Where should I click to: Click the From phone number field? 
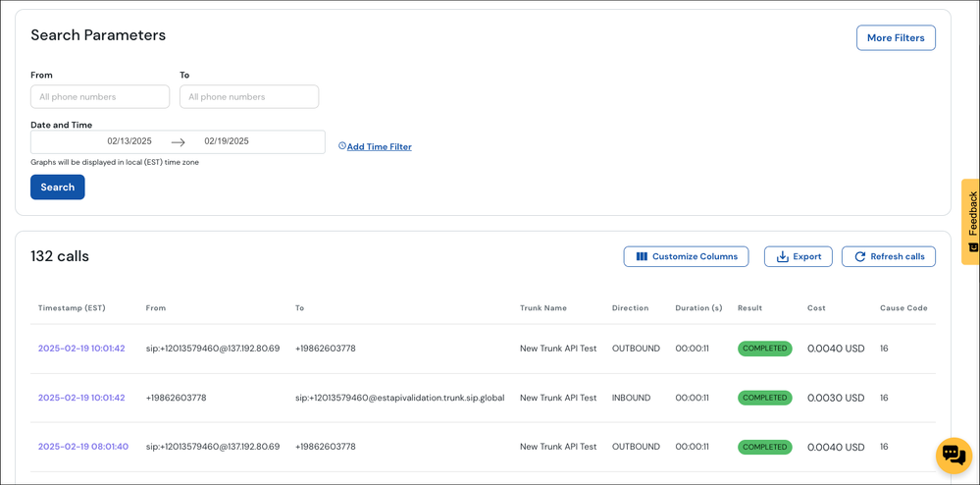[x=100, y=97]
